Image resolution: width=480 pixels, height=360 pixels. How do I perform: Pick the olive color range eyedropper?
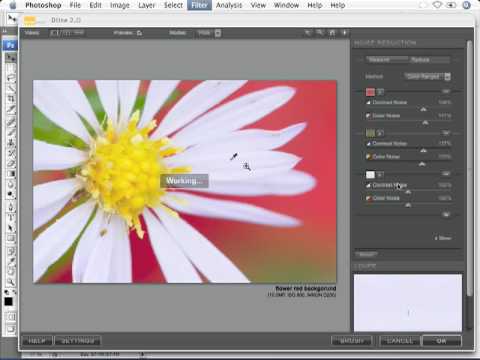pyautogui.click(x=380, y=133)
